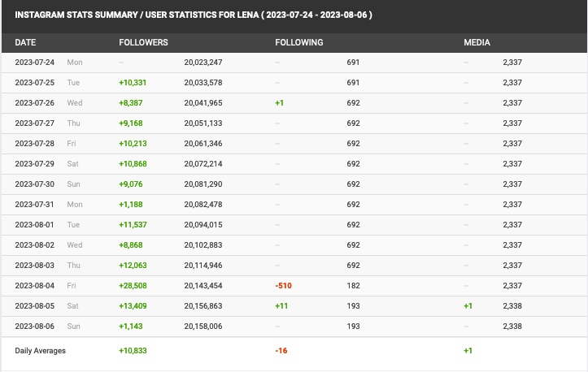Select the date 2023-07-28

tap(34, 144)
